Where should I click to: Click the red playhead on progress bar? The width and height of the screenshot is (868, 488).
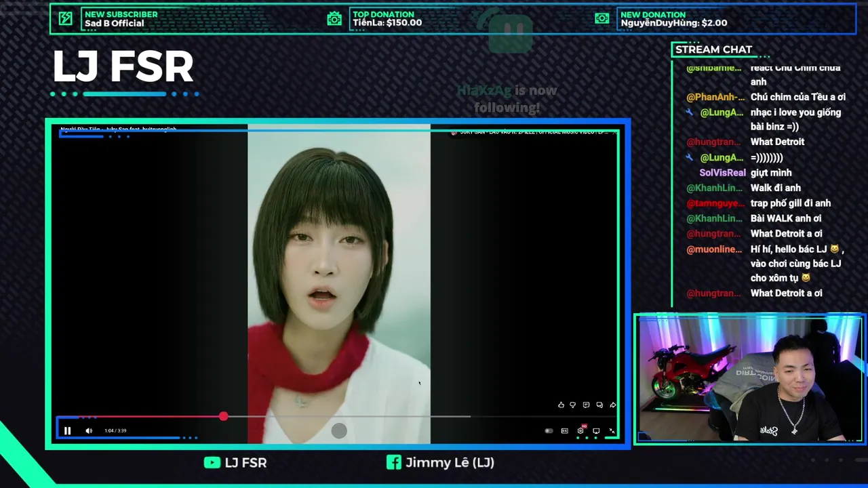224,416
